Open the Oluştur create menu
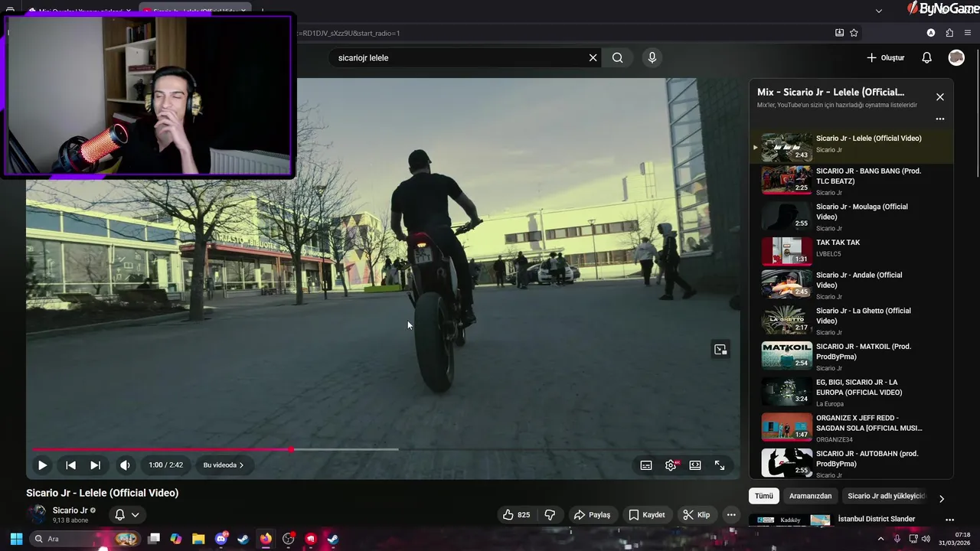 [885, 57]
